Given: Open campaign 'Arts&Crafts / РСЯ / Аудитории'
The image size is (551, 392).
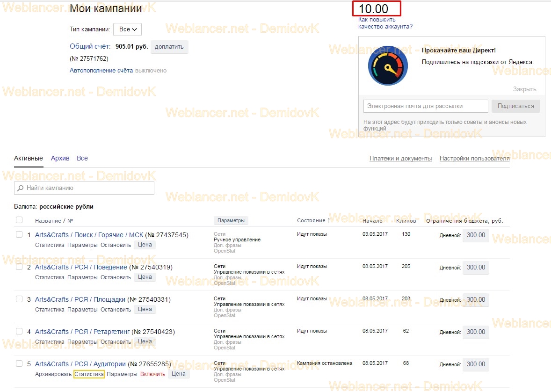Looking at the screenshot, I should (x=80, y=364).
